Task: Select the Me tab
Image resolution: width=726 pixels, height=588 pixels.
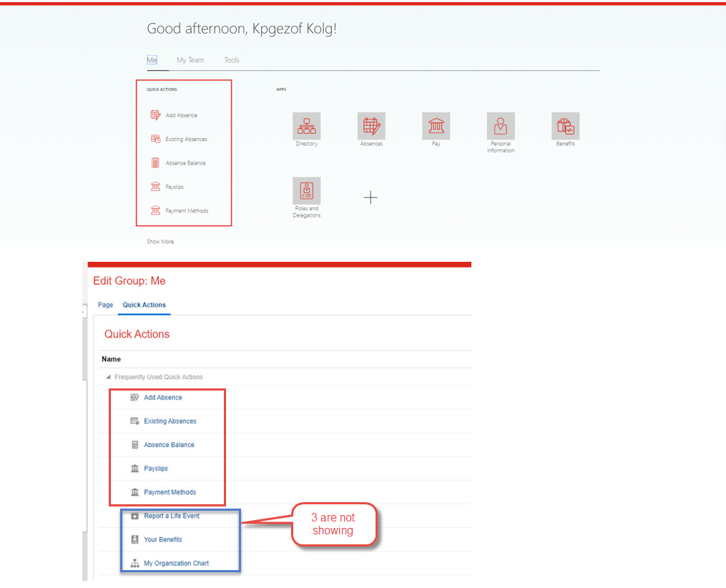Action: (x=152, y=59)
